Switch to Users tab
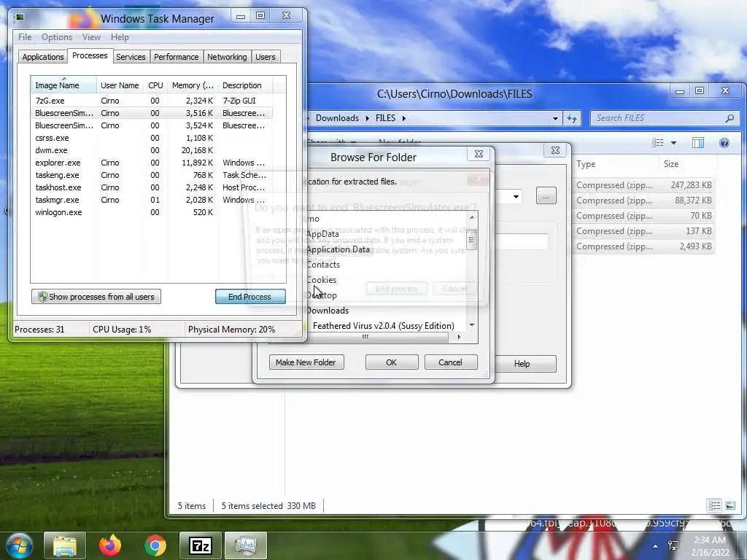Viewport: 747px width, 560px height. [x=265, y=57]
